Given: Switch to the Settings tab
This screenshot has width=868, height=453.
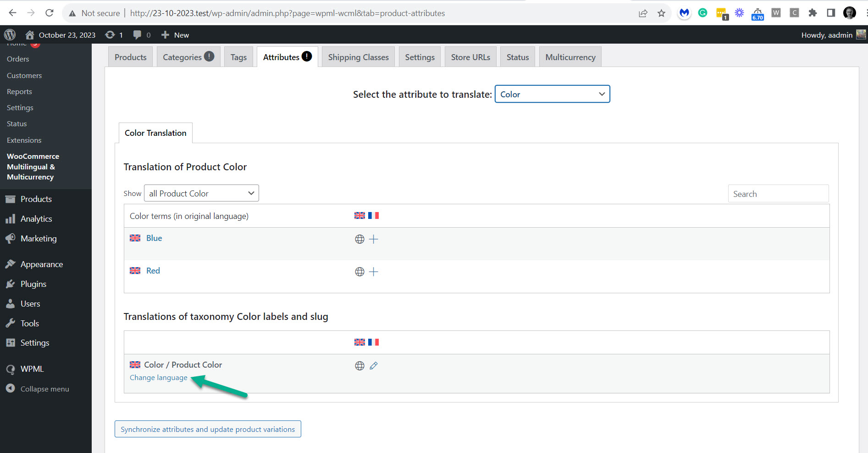Looking at the screenshot, I should 420,57.
